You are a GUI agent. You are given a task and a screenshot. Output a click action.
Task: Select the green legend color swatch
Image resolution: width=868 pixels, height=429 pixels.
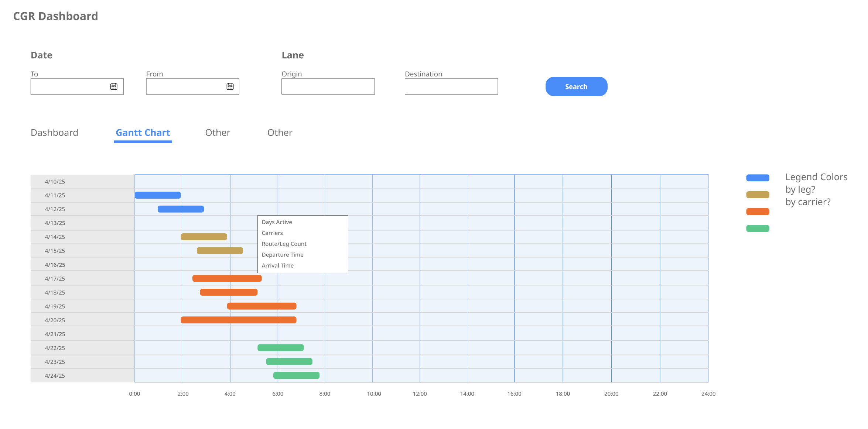click(x=758, y=229)
